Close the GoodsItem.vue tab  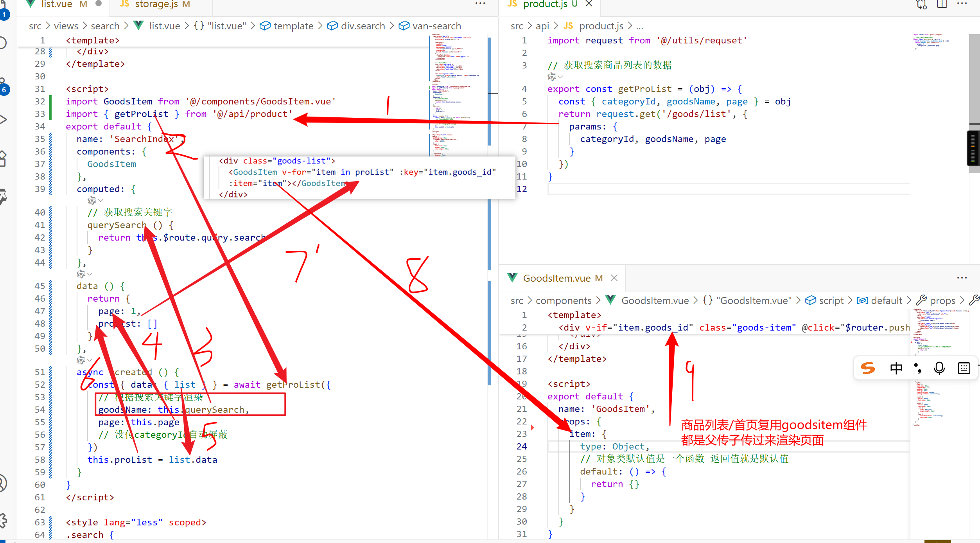click(x=614, y=278)
